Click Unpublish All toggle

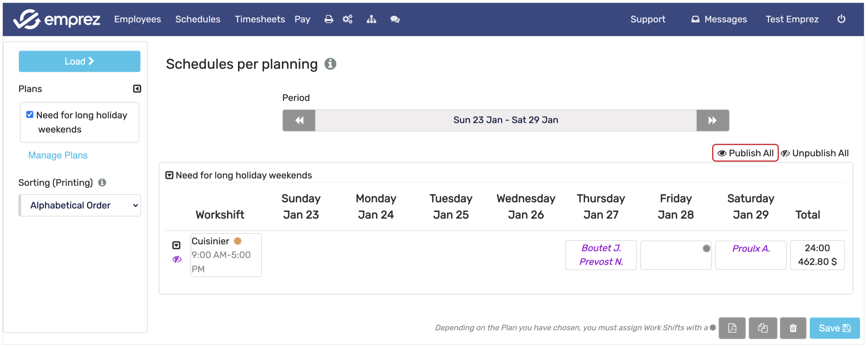(815, 153)
